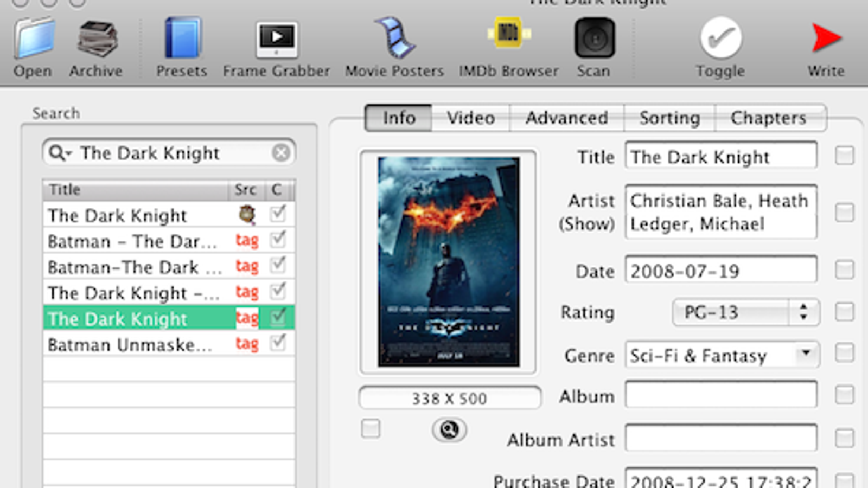Select the Batman Unmaske... result row

(x=169, y=344)
